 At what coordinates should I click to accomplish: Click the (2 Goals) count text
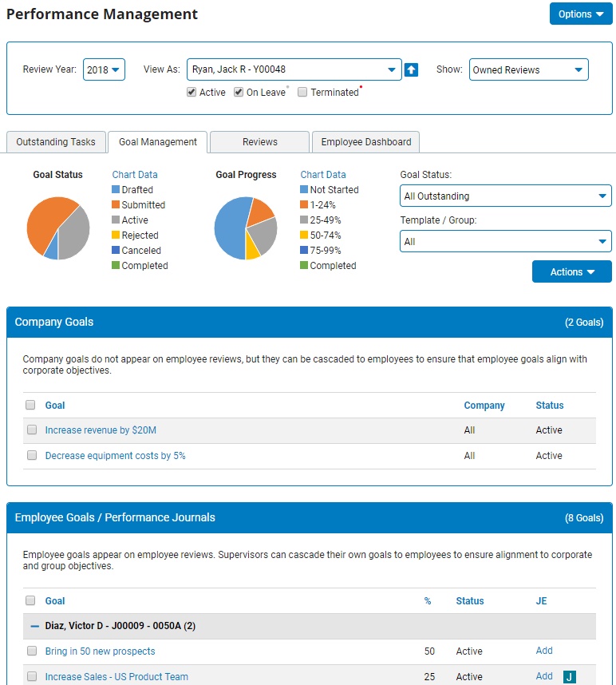click(584, 323)
